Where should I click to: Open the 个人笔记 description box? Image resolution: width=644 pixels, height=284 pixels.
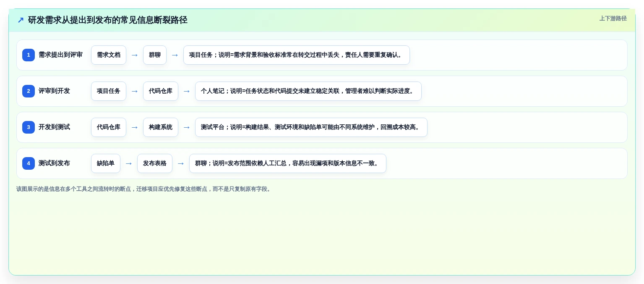tap(308, 91)
